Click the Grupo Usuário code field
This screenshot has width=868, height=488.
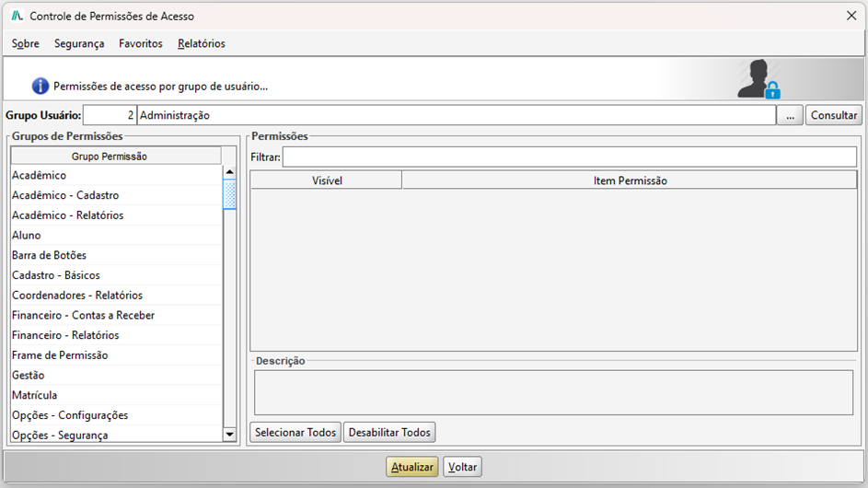(110, 115)
